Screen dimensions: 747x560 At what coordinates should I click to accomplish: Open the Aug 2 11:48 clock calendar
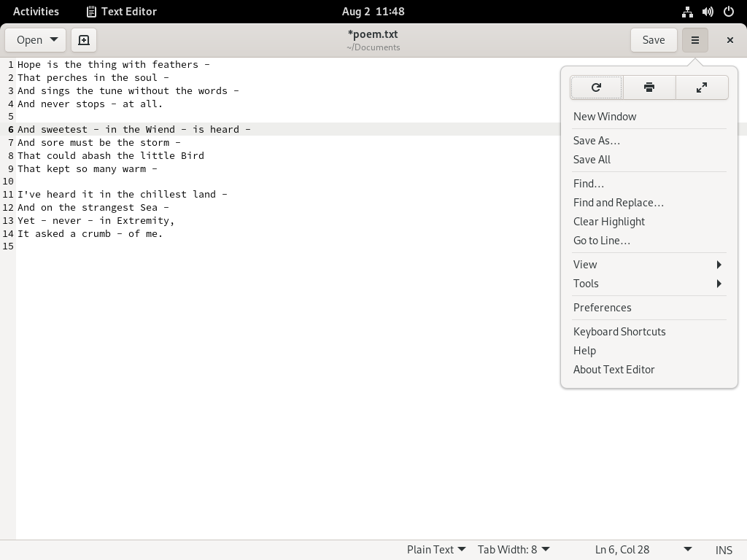373,12
